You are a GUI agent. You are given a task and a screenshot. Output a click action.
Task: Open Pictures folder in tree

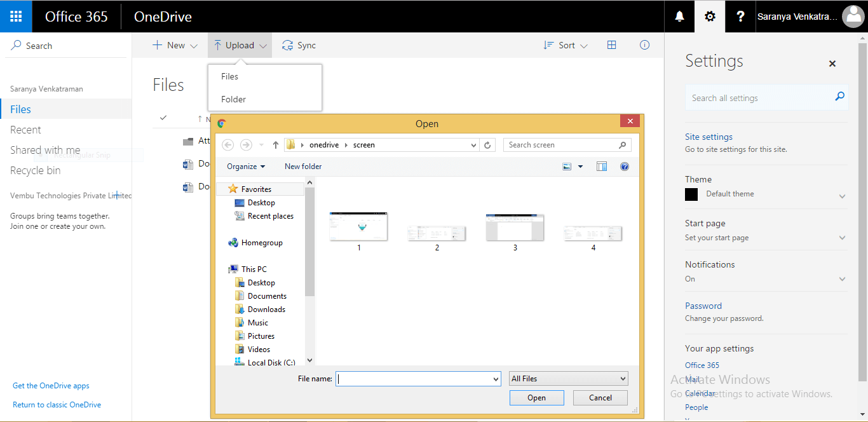click(261, 336)
